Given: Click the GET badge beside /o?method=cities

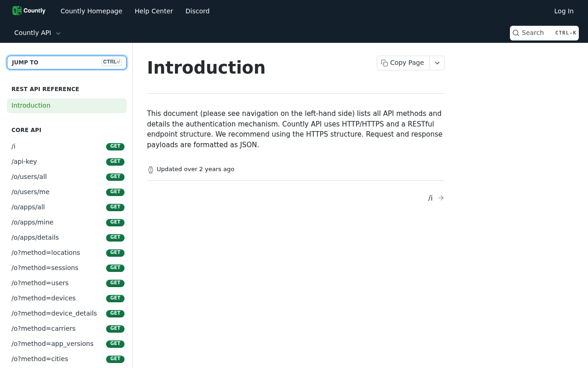Looking at the screenshot, I should [115, 359].
